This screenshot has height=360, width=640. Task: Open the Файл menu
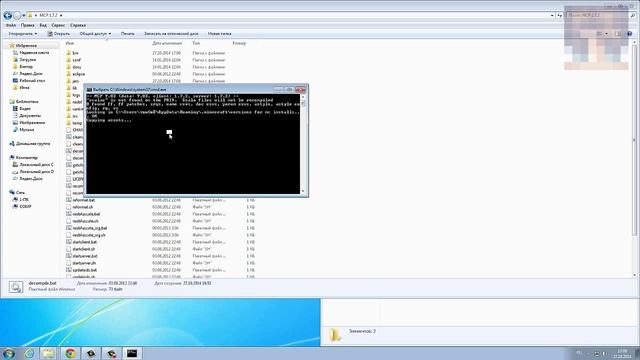pyautogui.click(x=11, y=25)
